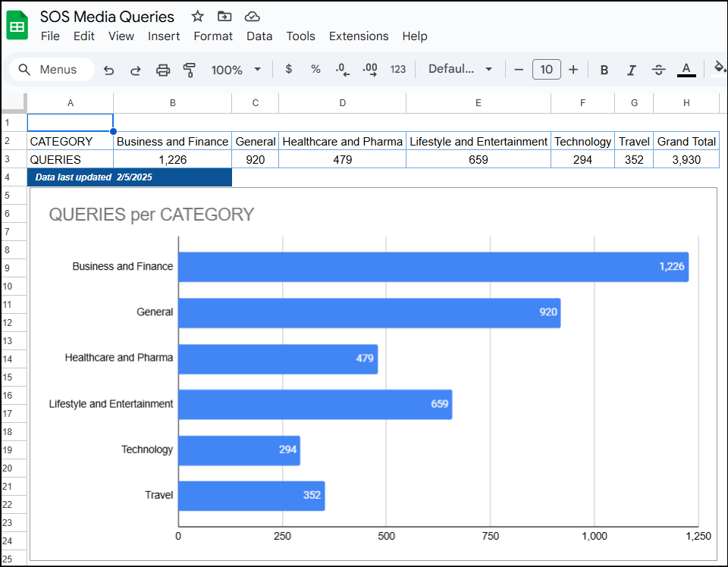The image size is (728, 567).
Task: Check the cloud save status icon
Action: (252, 17)
